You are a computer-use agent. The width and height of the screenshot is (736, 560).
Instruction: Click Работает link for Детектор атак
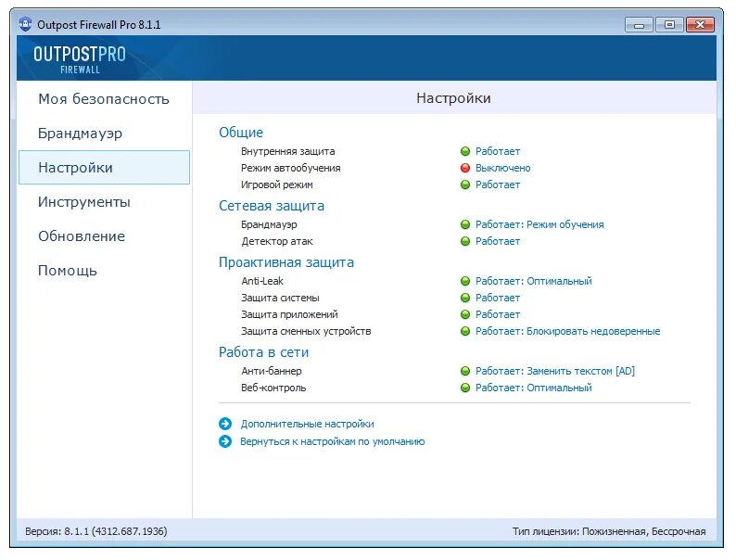(x=498, y=241)
